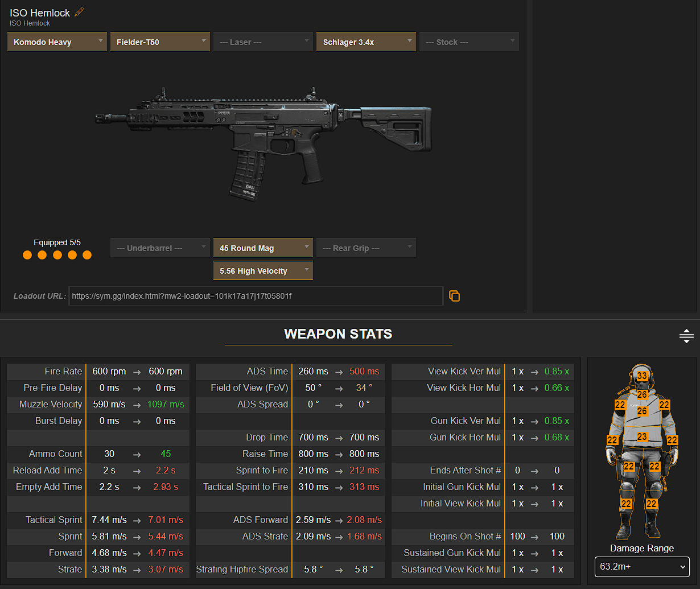Open the empty Laser attachment dropdown
Viewport: 700px width, 589px height.
[263, 42]
